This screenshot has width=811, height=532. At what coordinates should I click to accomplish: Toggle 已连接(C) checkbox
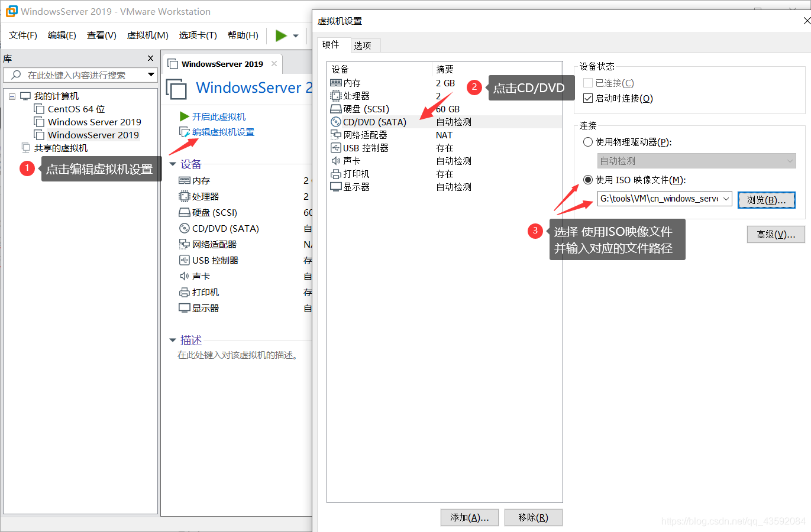[588, 83]
